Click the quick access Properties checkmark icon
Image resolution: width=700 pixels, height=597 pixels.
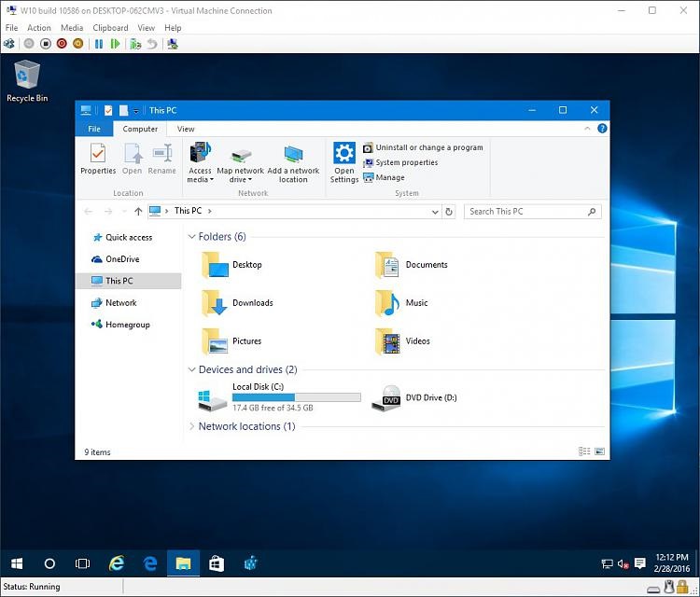pyautogui.click(x=108, y=110)
